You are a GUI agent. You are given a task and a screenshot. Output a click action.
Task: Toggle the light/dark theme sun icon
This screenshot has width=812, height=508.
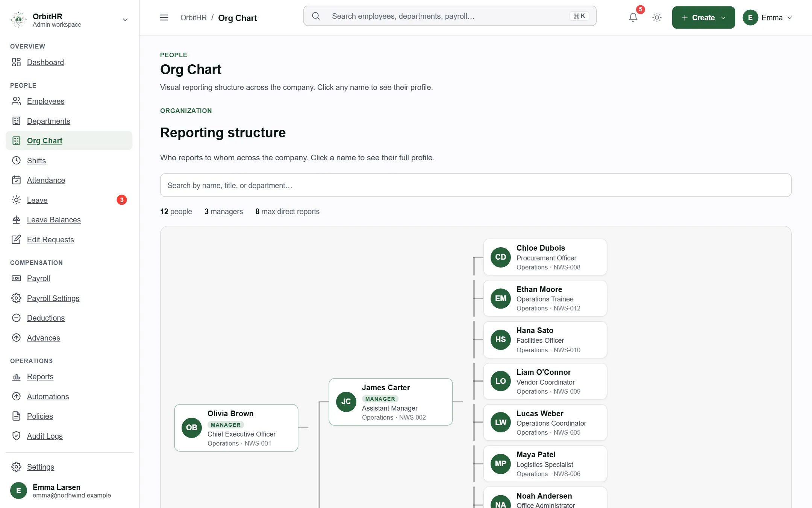657,18
